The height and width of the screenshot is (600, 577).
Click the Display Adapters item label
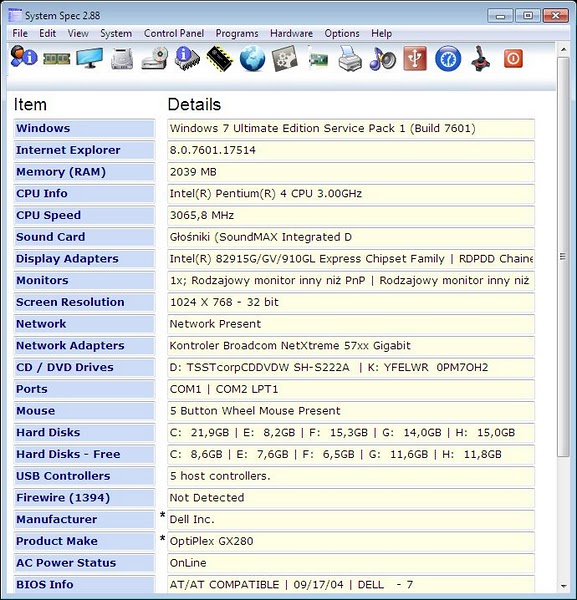[84, 259]
